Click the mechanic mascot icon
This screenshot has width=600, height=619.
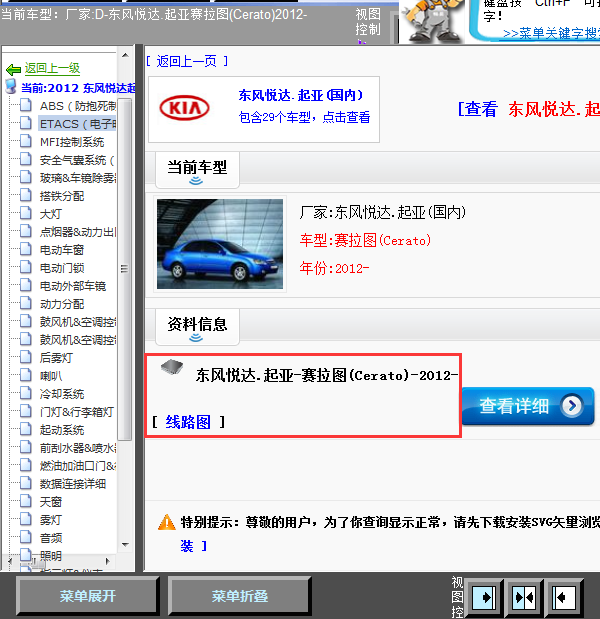(432, 21)
